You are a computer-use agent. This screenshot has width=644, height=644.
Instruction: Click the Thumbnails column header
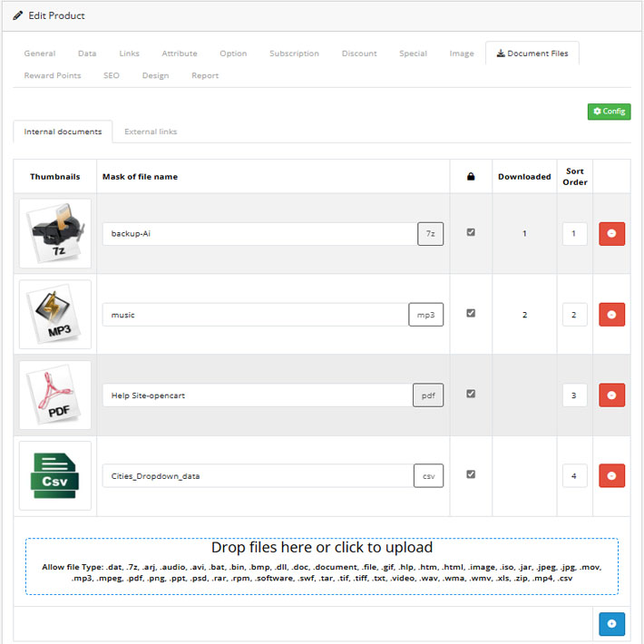pos(55,177)
